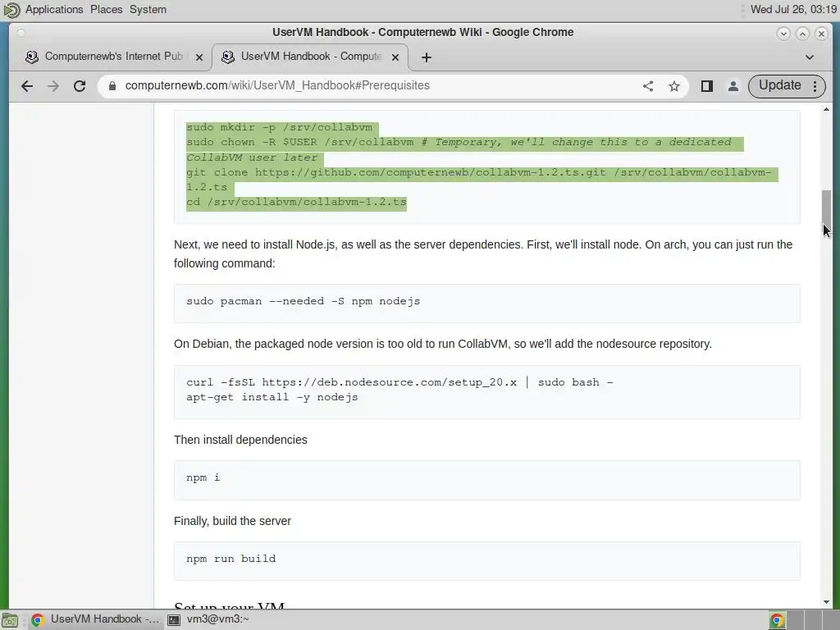Open the Places menu
Screen dimensions: 840x630
tap(106, 9)
